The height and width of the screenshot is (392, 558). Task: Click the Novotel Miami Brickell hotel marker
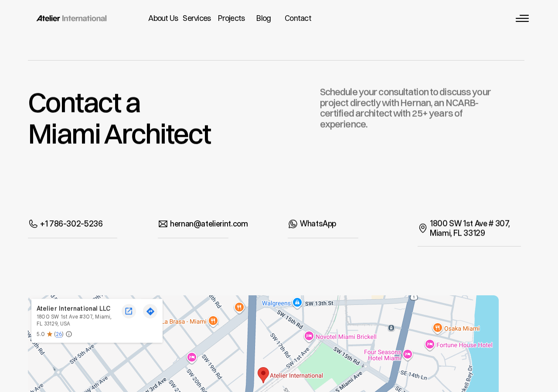coord(309,336)
